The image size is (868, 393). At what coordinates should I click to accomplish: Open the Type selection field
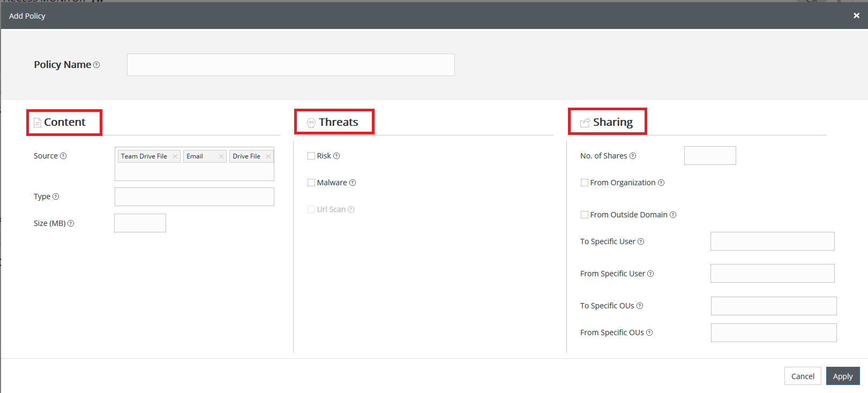(x=194, y=196)
